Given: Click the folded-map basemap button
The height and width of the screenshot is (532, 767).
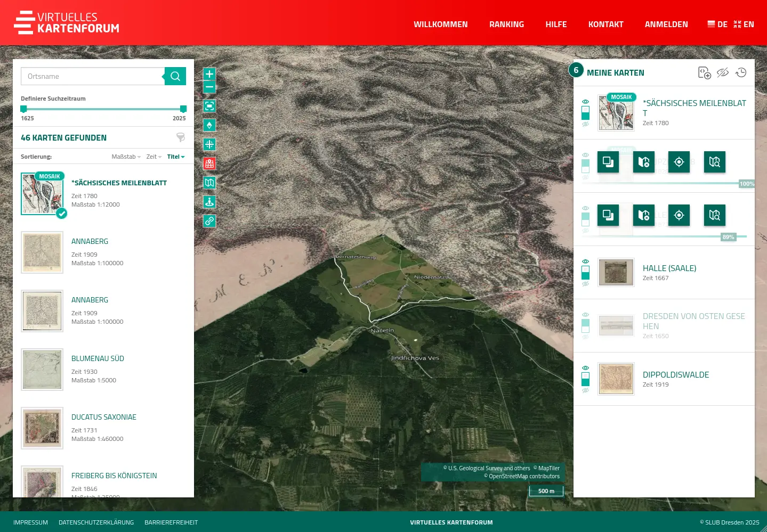Looking at the screenshot, I should [x=209, y=183].
